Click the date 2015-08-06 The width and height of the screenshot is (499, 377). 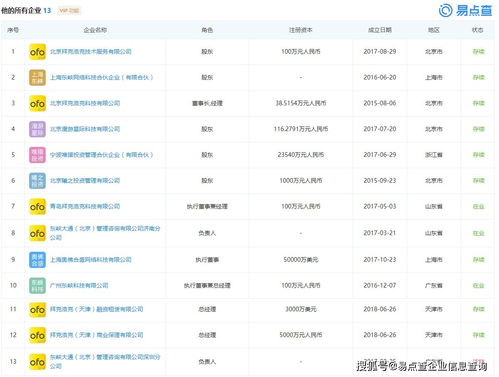(x=380, y=103)
